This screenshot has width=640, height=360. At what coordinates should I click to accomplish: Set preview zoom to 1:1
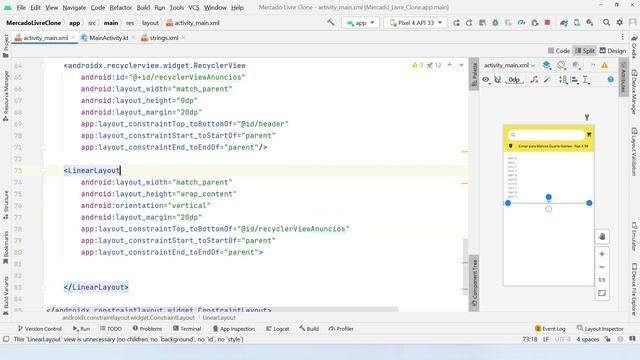point(602,280)
